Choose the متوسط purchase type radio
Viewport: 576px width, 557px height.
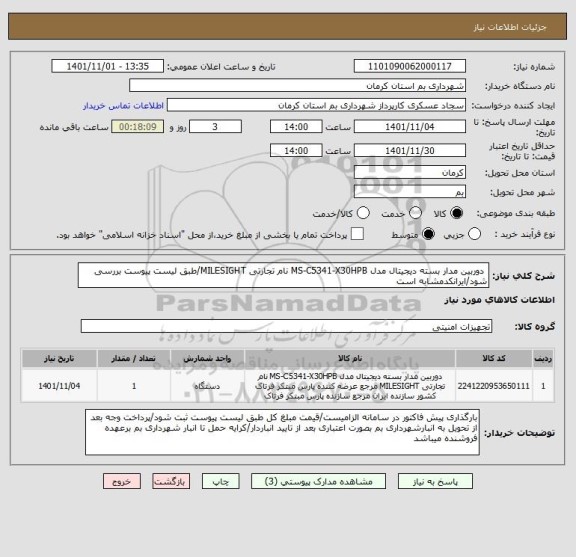(428, 234)
